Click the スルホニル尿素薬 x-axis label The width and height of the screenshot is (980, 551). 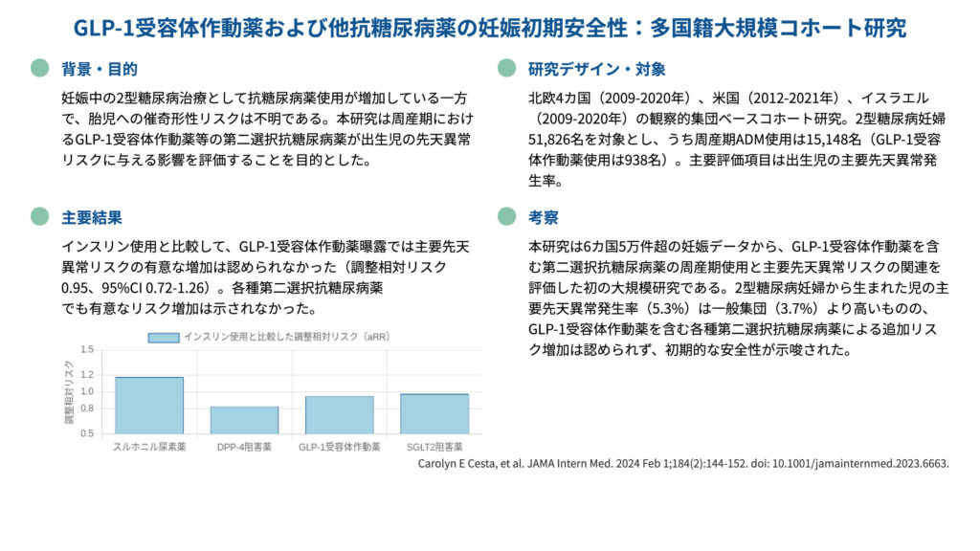pyautogui.click(x=149, y=447)
